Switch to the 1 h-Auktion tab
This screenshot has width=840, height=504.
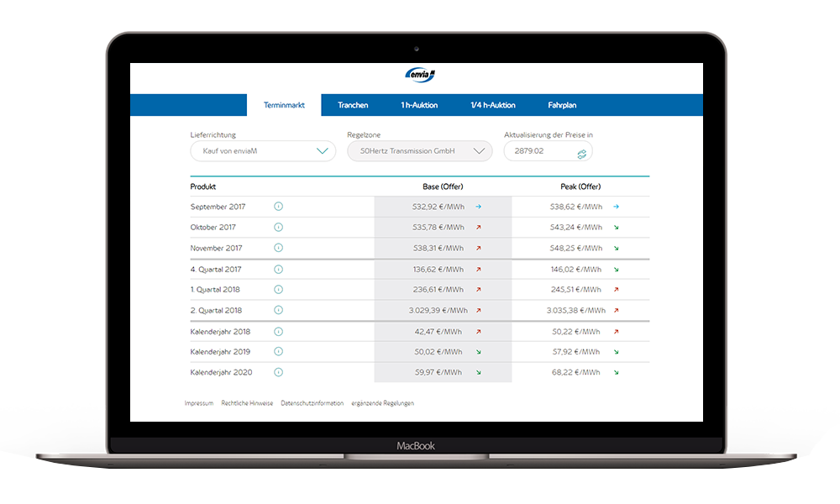(419, 105)
